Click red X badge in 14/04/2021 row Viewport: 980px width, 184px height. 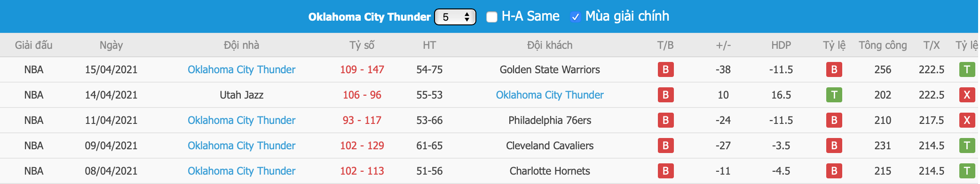click(x=967, y=95)
